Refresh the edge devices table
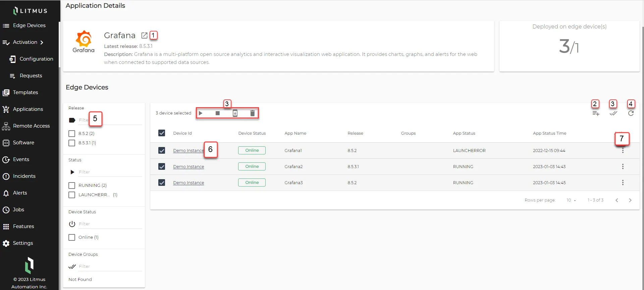 coord(631,113)
